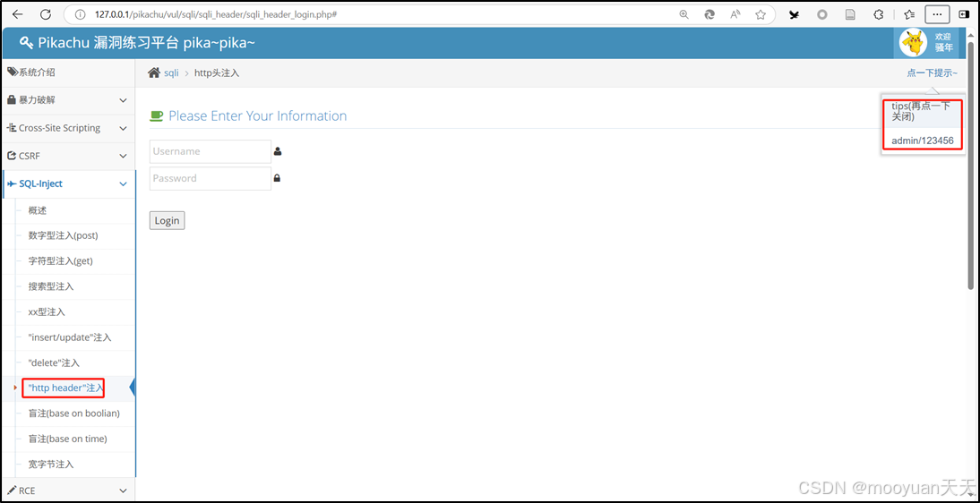Toggle the browser sidebar icon
Screen dimensions: 980x503
click(x=965, y=13)
